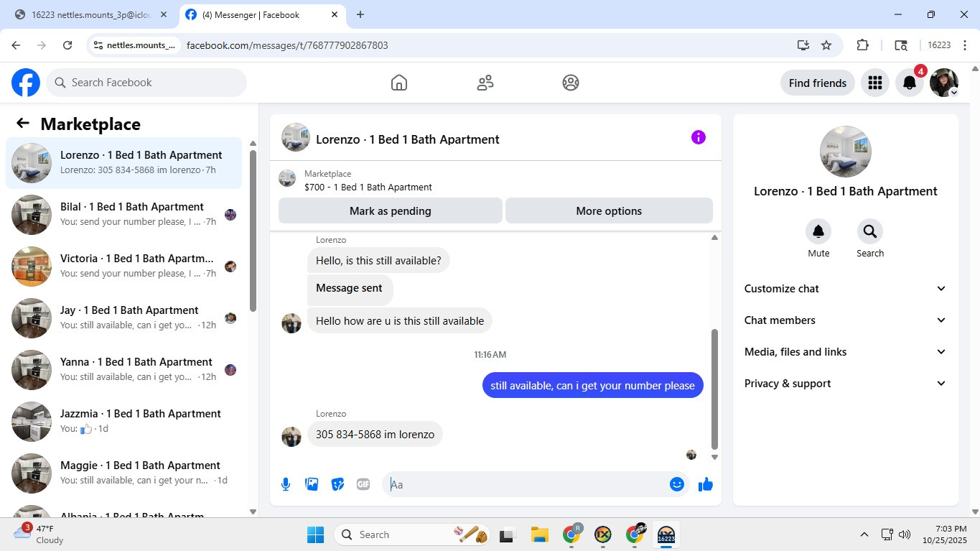This screenshot has width=980, height=551.
Task: Open the Facebook logo home link
Action: [26, 83]
